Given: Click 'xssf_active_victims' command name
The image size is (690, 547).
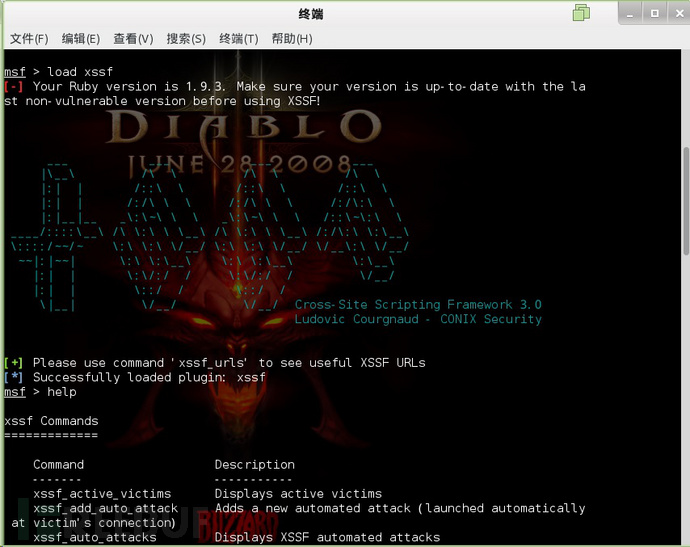Looking at the screenshot, I should click(102, 494).
